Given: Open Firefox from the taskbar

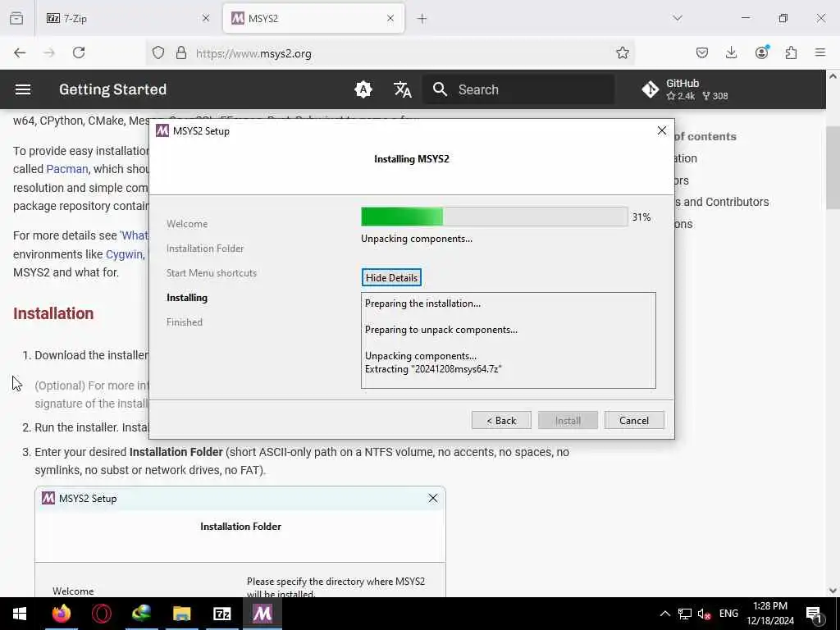Looking at the screenshot, I should (x=61, y=614).
